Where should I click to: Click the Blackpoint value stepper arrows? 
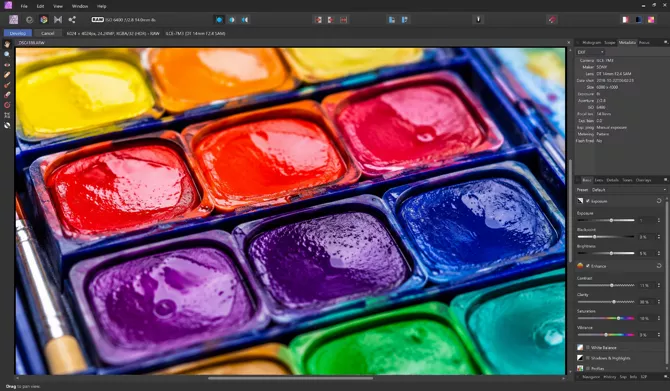tap(658, 237)
